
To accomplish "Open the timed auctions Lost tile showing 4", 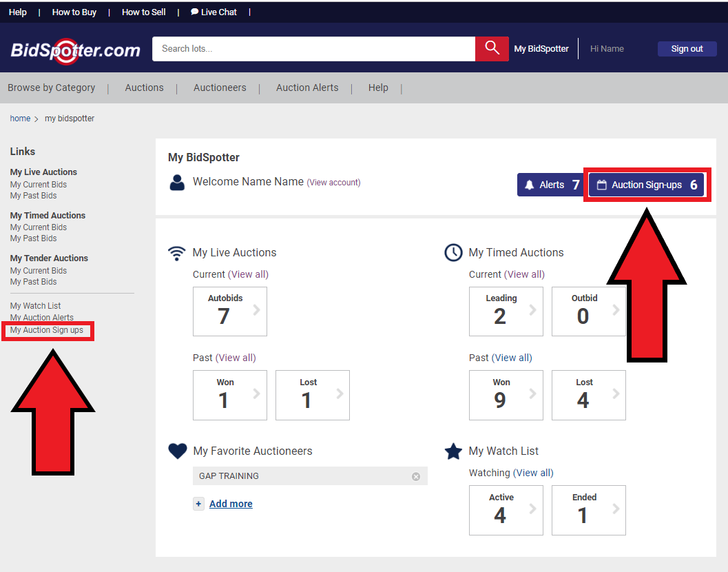I will pos(589,395).
